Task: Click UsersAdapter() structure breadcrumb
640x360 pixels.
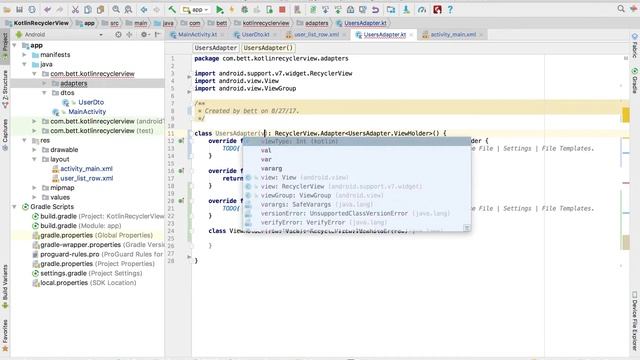Action: tap(268, 48)
